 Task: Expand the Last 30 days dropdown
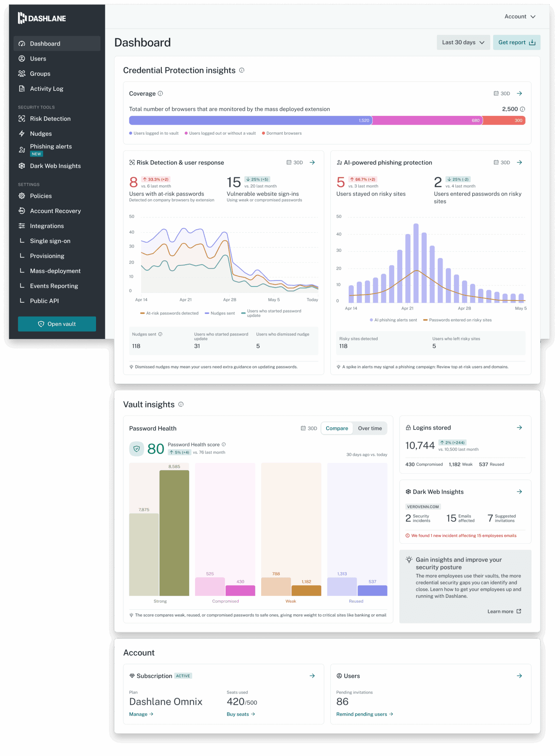click(x=463, y=42)
